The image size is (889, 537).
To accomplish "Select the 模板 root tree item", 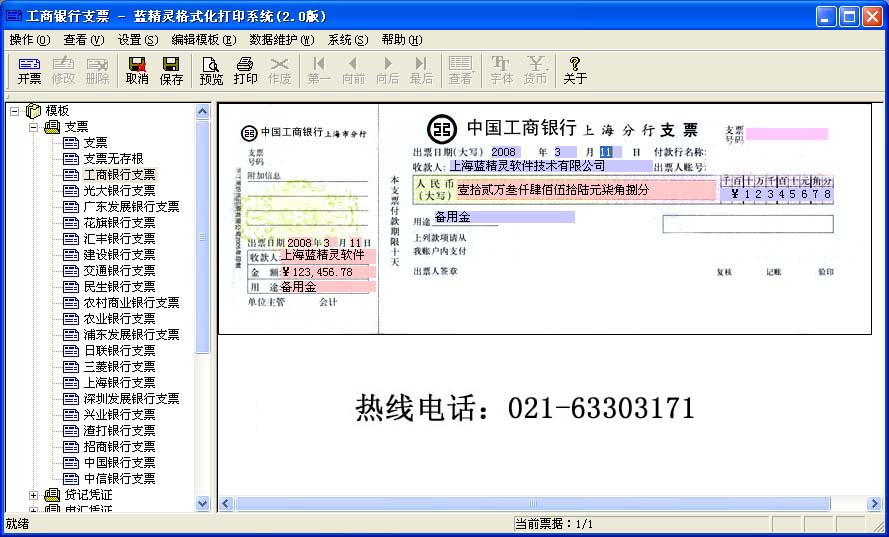I will coord(57,111).
